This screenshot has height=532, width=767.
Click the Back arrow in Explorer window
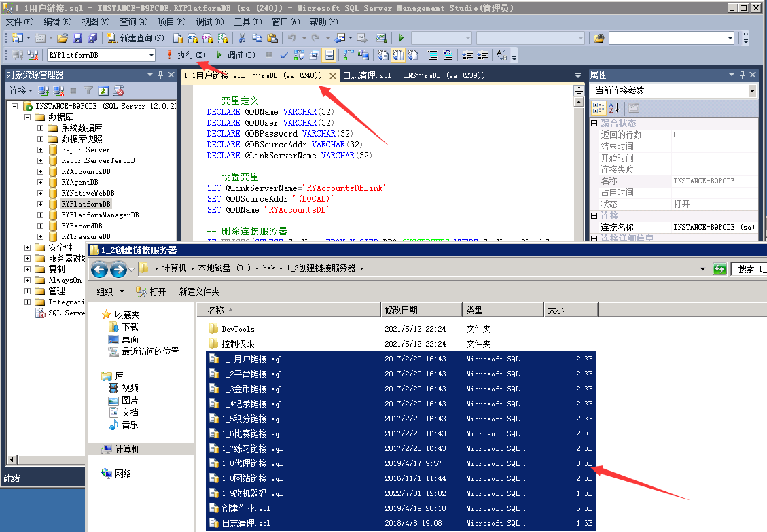(x=99, y=269)
